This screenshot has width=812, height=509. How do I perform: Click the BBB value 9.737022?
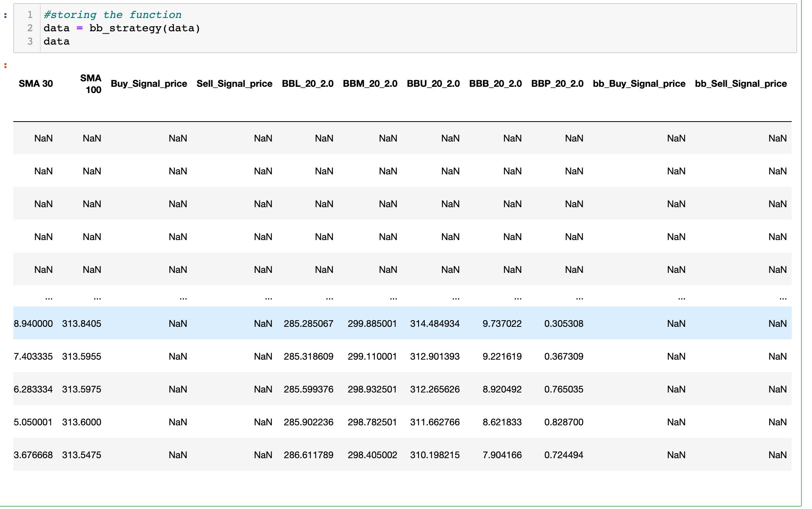(x=502, y=324)
